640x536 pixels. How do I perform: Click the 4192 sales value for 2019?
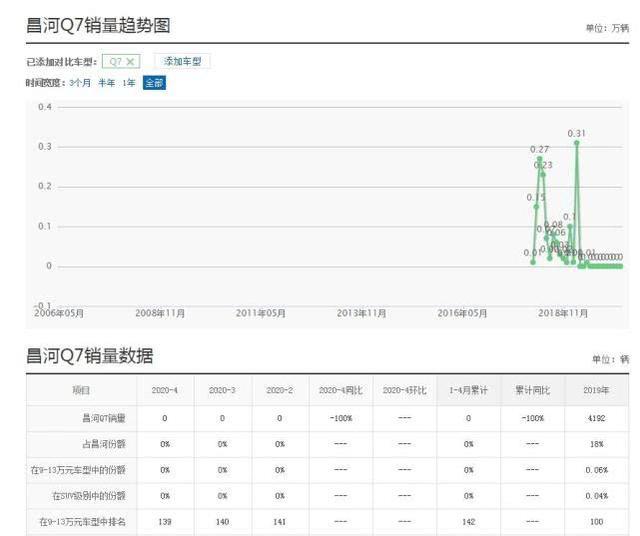point(596,418)
